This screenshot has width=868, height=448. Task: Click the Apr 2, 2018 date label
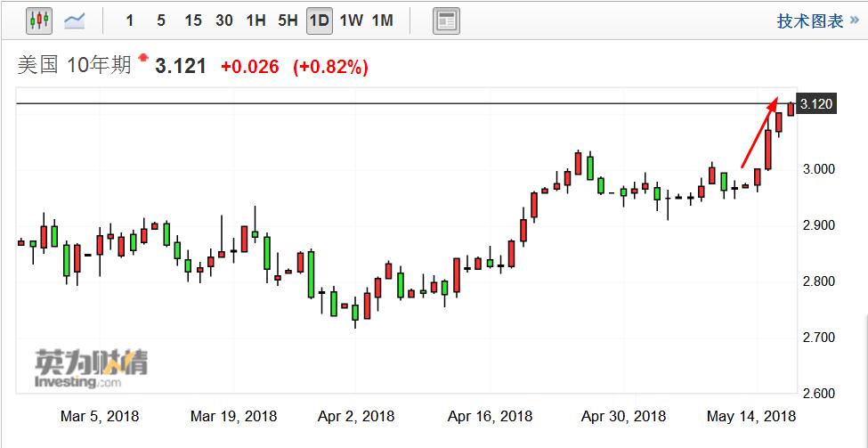(x=356, y=416)
